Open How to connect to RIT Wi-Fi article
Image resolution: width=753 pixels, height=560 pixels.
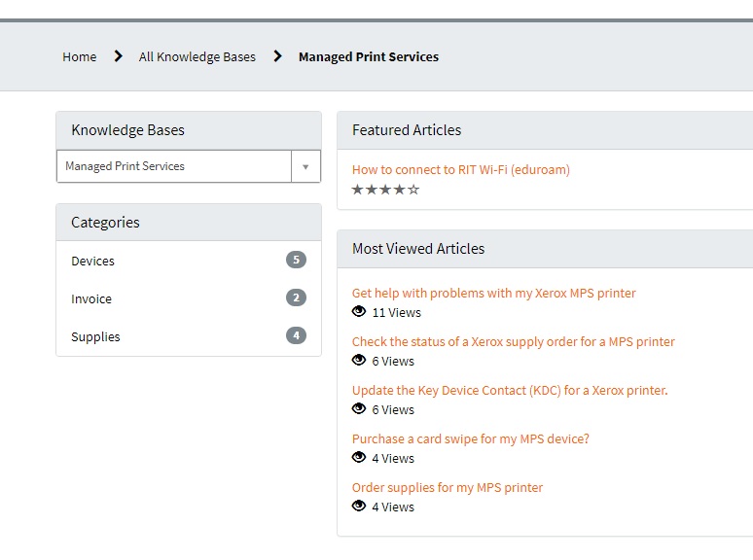click(460, 169)
